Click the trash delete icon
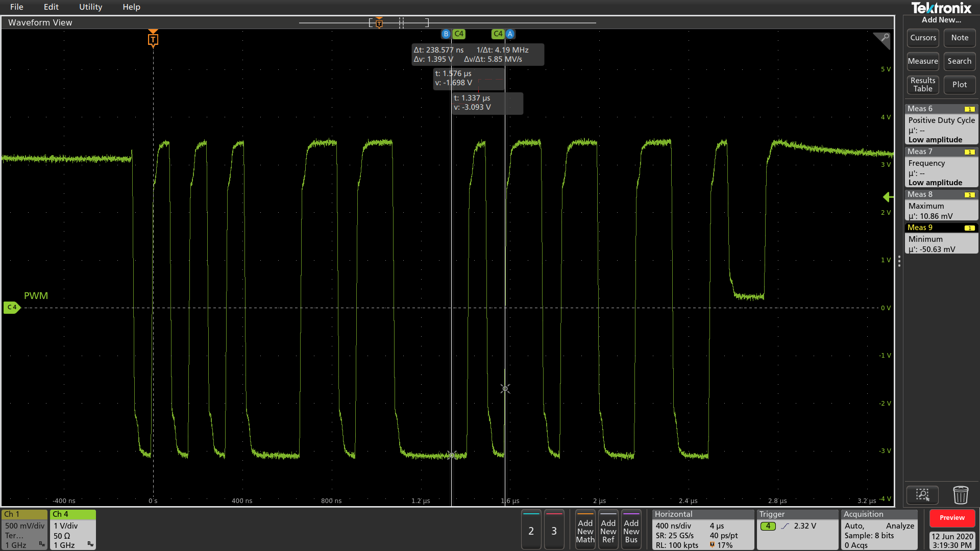980x551 pixels. coord(960,494)
